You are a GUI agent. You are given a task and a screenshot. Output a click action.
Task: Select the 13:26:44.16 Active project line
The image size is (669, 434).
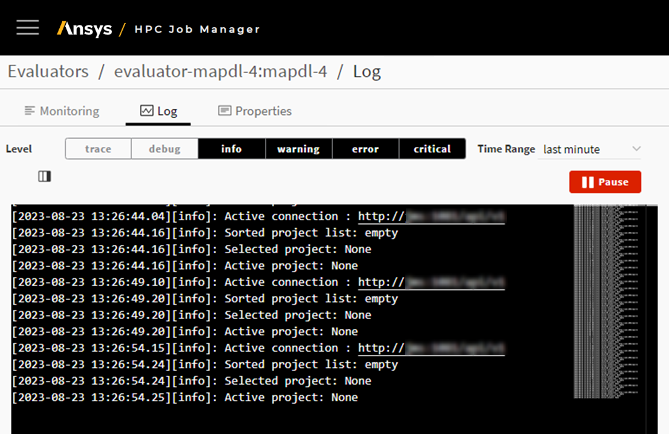point(185,266)
